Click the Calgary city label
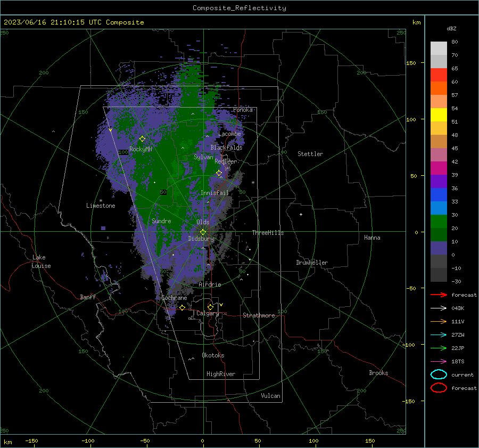 click(x=208, y=313)
